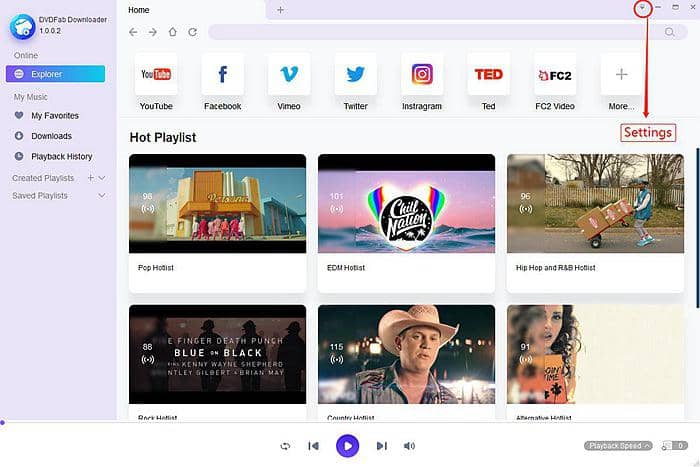The width and height of the screenshot is (700, 467).
Task: Expand the Saved Playlists section
Action: 102,196
